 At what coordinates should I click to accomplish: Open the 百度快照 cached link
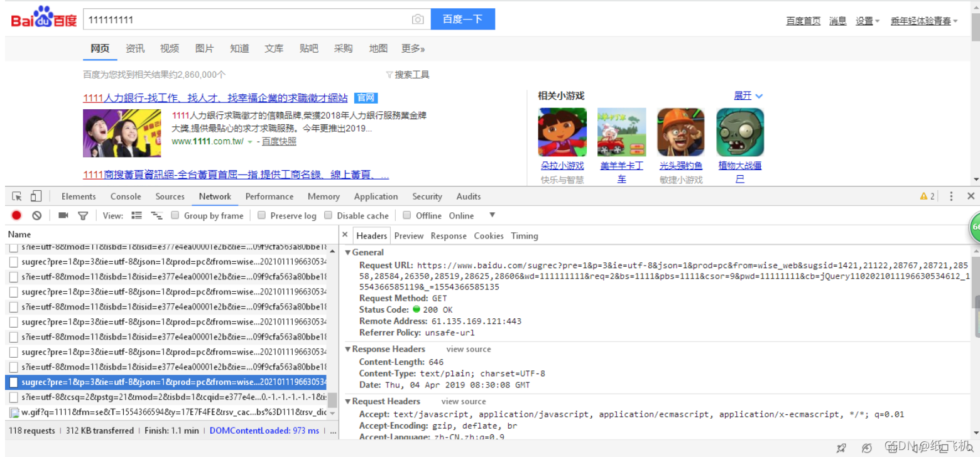279,142
